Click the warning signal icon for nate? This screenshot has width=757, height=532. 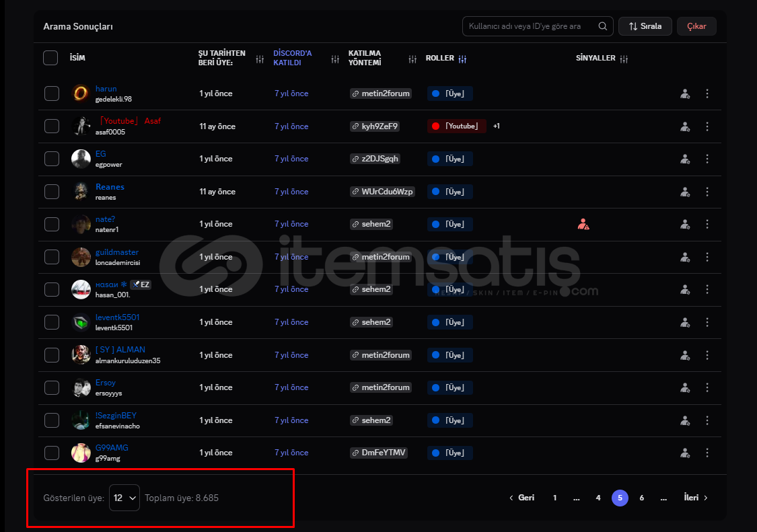click(583, 224)
